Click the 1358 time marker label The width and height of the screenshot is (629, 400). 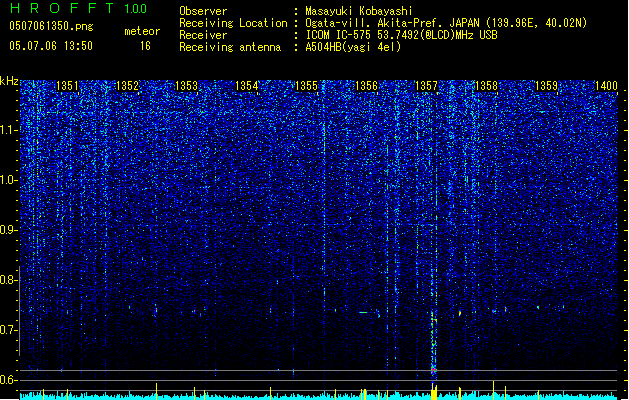coord(486,86)
